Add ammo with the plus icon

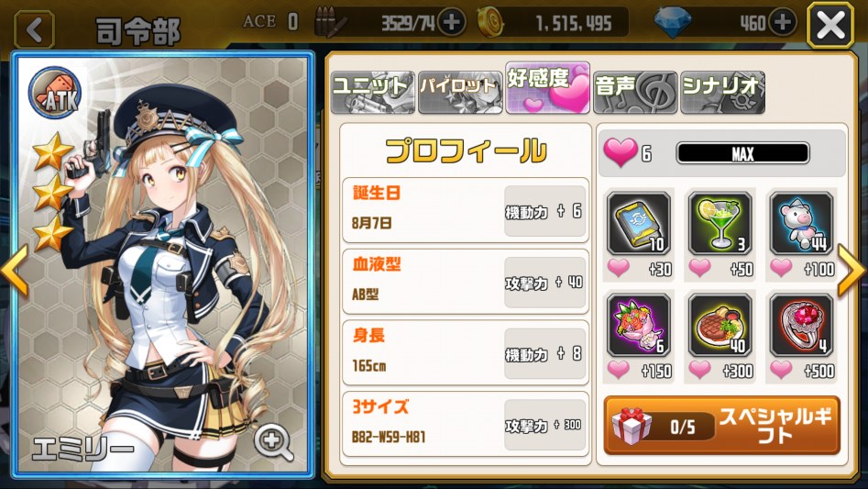coord(451,23)
